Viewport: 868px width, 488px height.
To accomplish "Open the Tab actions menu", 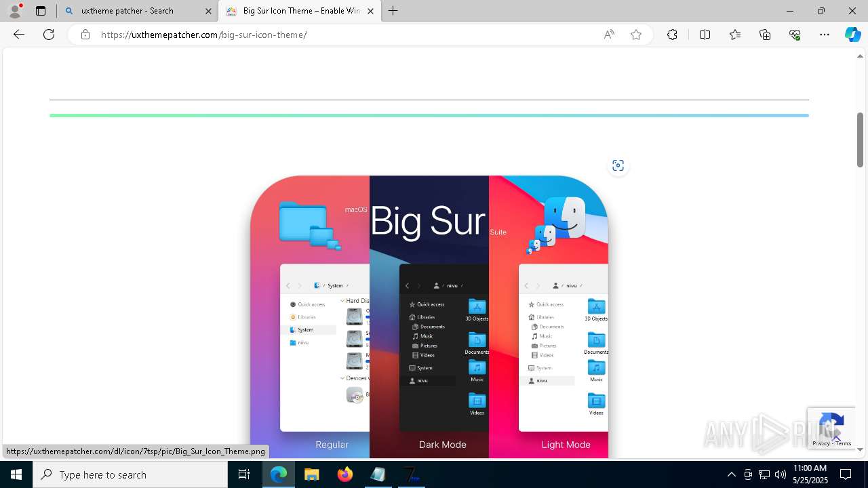I will point(41,11).
